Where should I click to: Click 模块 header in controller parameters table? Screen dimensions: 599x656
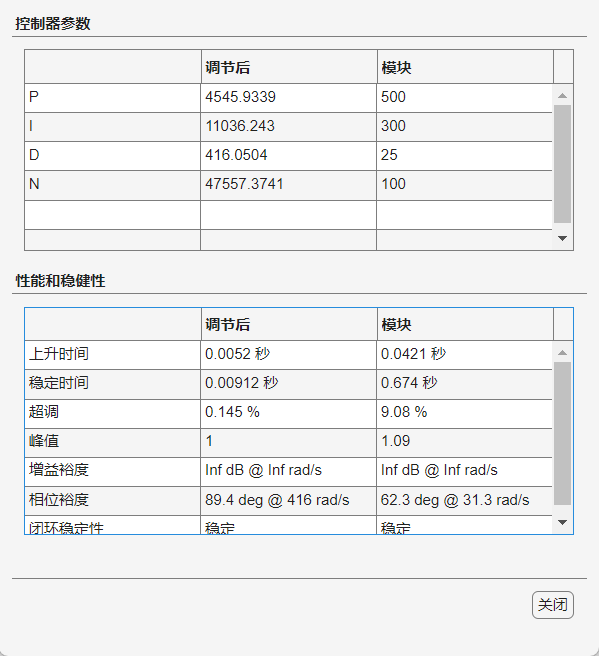(x=396, y=67)
